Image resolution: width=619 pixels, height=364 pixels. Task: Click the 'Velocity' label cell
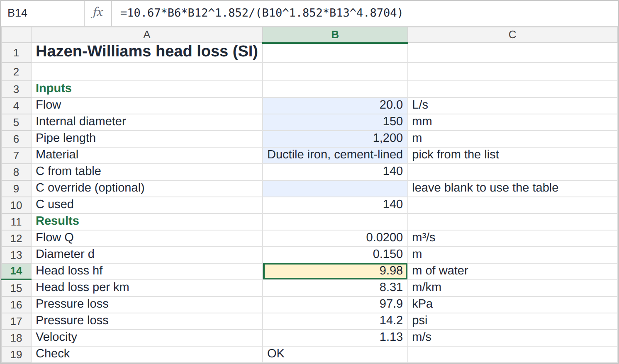coord(147,337)
